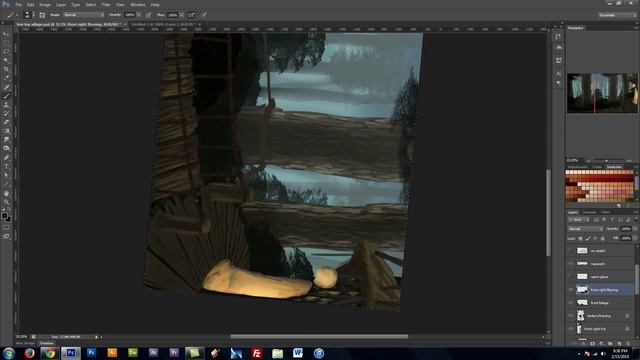Viewport: 640px width, 360px height.
Task: Pick a red swatch in Swatches panel
Action: coord(600,178)
